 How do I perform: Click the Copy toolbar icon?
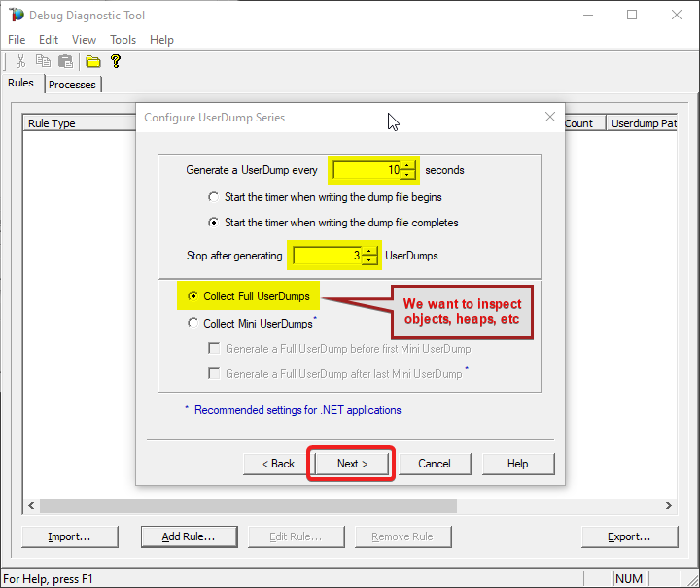point(44,61)
